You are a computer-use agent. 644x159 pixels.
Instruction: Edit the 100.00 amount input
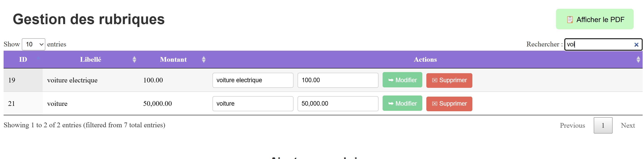coord(337,80)
